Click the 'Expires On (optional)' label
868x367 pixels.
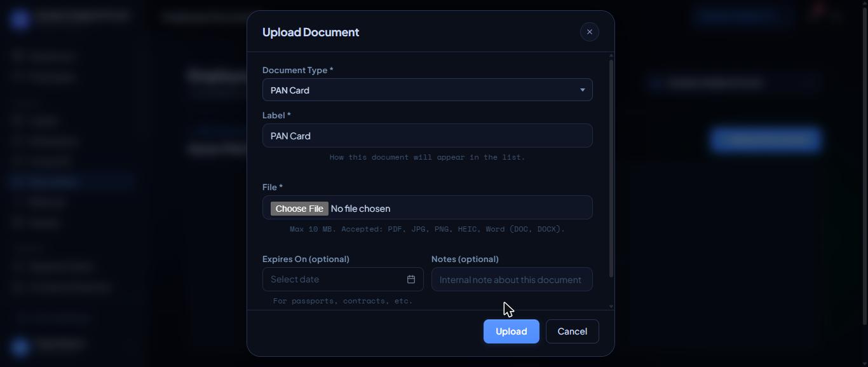click(x=306, y=259)
